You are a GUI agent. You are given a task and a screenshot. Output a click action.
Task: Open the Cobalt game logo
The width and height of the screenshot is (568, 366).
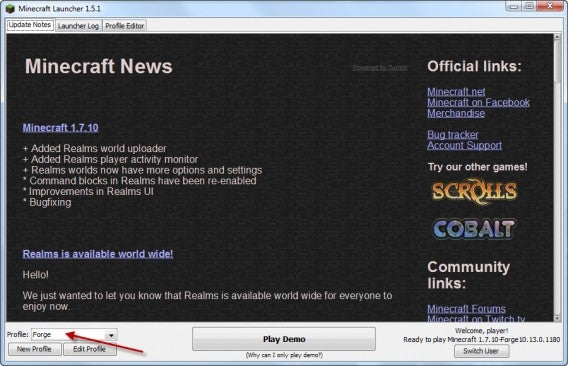(x=474, y=229)
